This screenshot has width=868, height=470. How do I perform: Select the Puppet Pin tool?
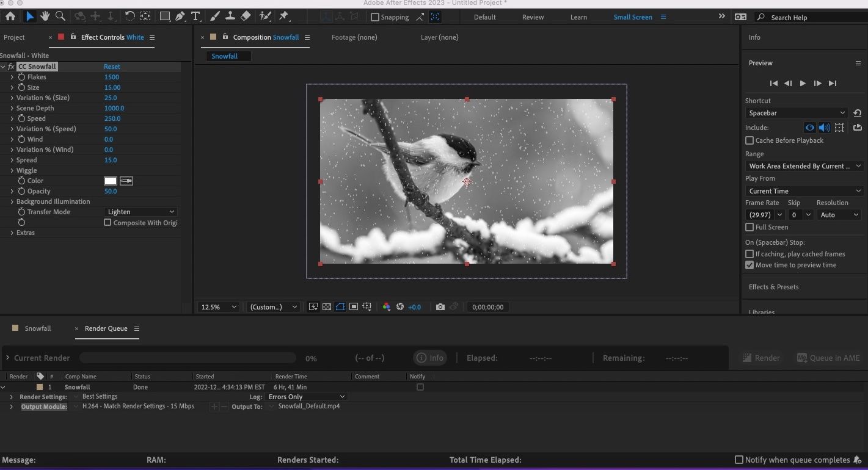coord(283,16)
